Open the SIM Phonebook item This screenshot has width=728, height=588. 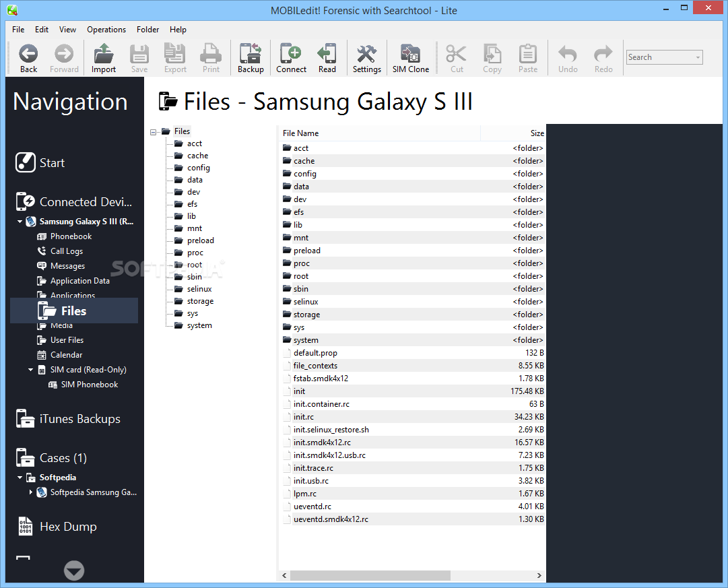[x=83, y=384]
